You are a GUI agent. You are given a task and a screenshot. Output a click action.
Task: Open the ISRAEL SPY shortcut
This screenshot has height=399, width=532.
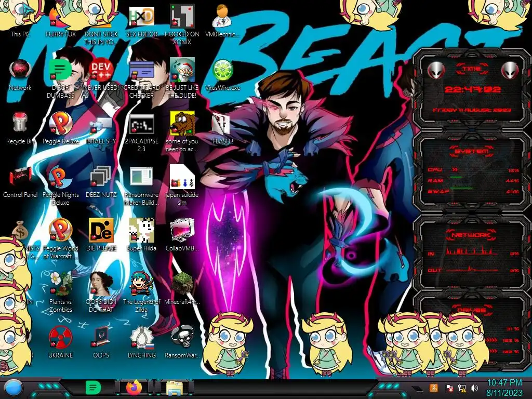(x=101, y=128)
